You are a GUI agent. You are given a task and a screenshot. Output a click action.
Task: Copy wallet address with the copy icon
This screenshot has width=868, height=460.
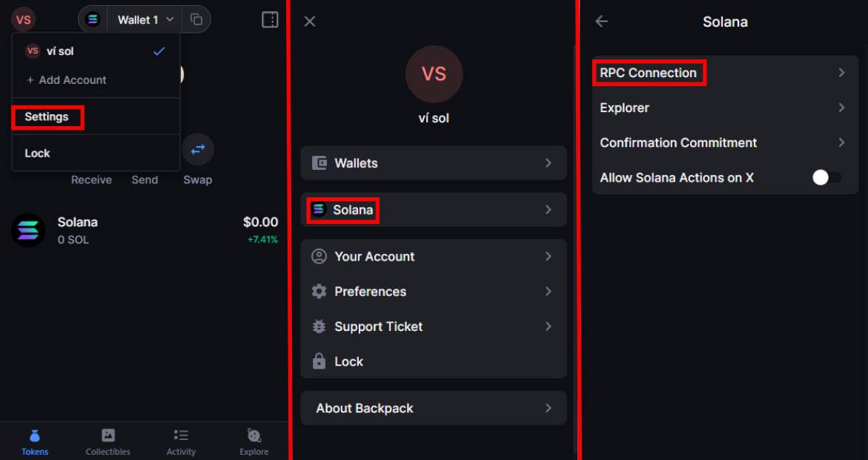tap(196, 20)
